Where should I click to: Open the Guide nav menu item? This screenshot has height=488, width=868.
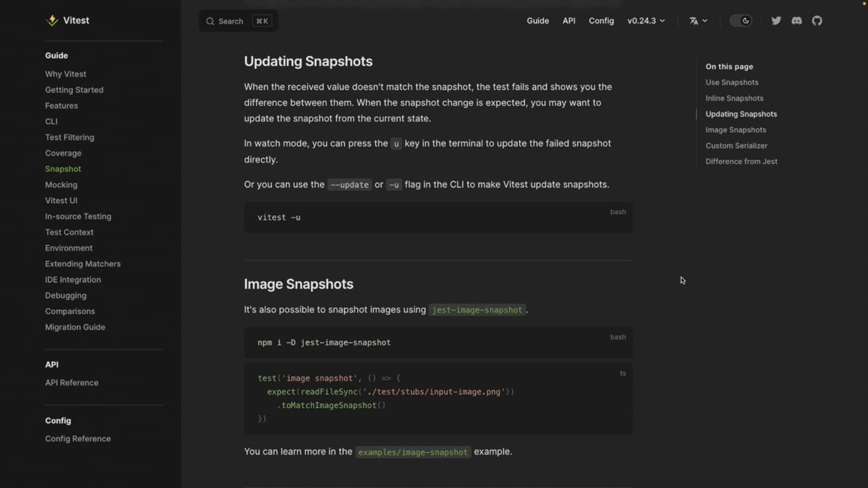pos(538,20)
